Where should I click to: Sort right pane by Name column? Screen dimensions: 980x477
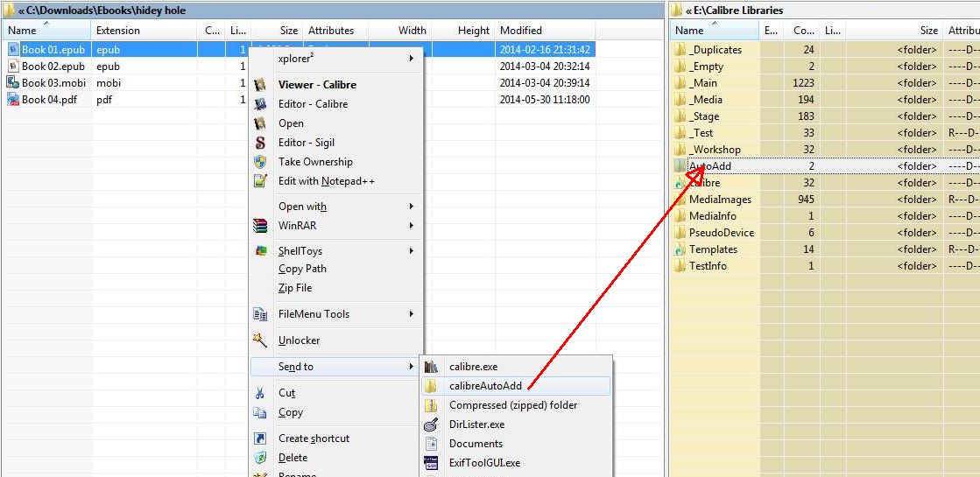(x=715, y=30)
